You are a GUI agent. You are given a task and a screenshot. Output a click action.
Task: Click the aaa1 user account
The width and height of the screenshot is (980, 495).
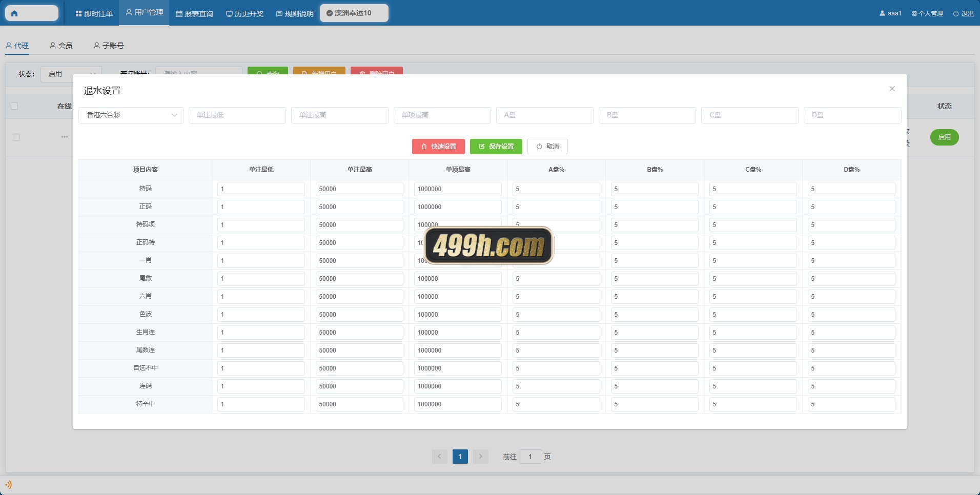890,13
